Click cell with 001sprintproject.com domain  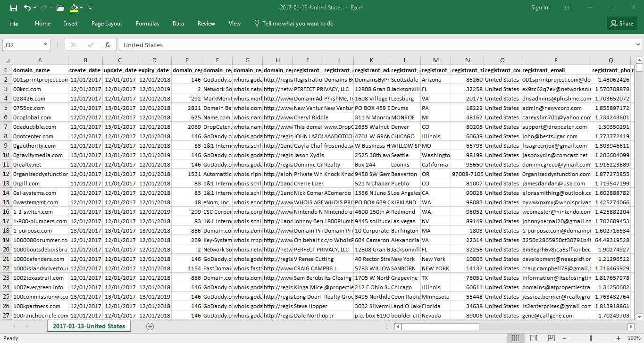[40, 80]
